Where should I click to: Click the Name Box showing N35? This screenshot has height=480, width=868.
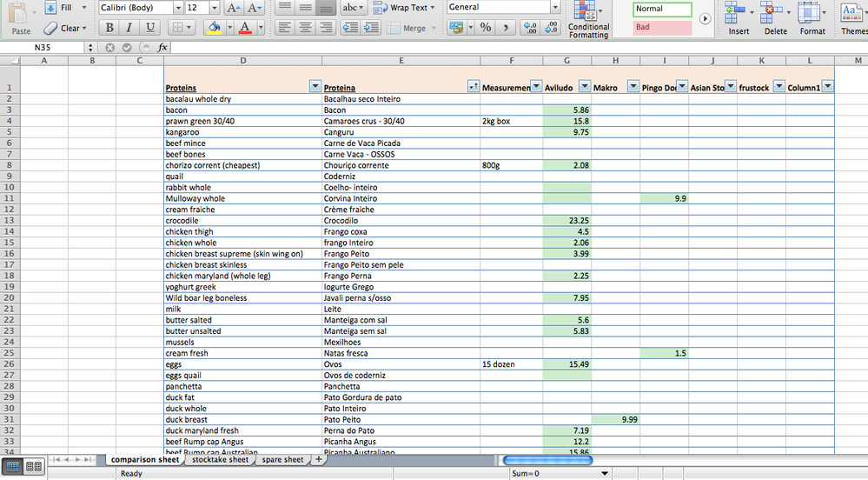click(x=43, y=48)
